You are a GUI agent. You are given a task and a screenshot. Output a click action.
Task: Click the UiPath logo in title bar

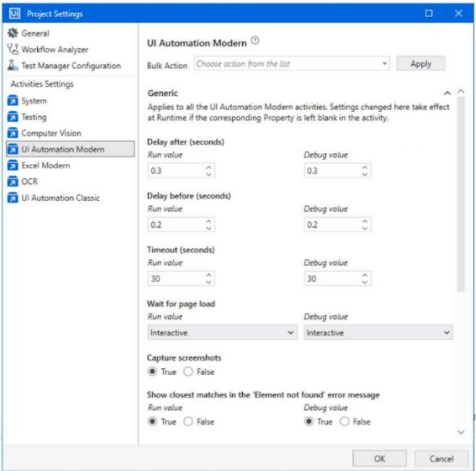pos(15,13)
